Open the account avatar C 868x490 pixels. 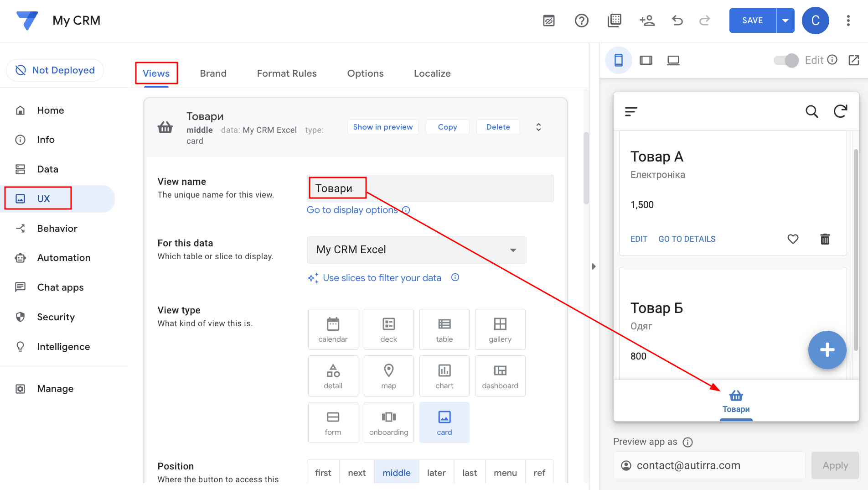816,21
